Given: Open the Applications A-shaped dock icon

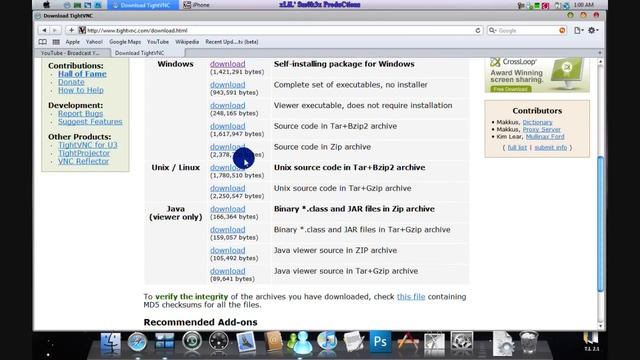Looking at the screenshot, I should 407,342.
